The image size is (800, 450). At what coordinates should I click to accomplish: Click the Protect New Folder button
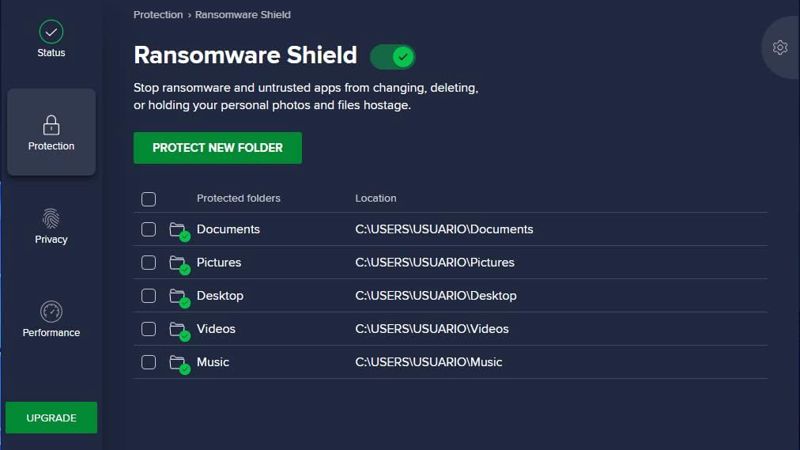(x=217, y=148)
